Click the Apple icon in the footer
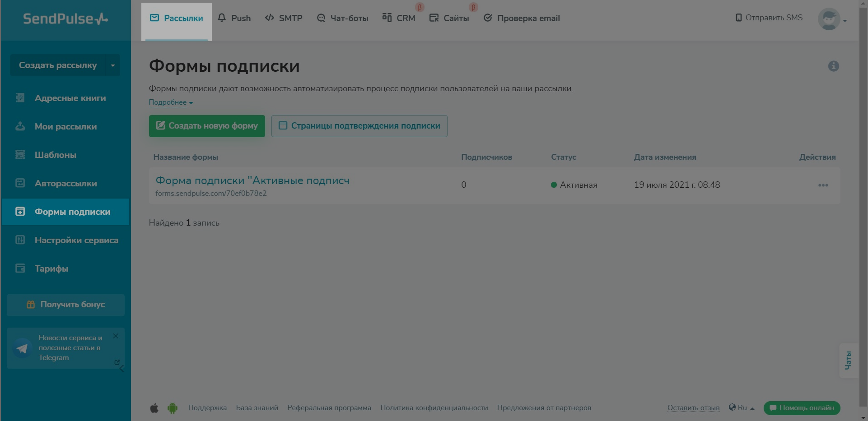The width and height of the screenshot is (868, 421). [154, 407]
